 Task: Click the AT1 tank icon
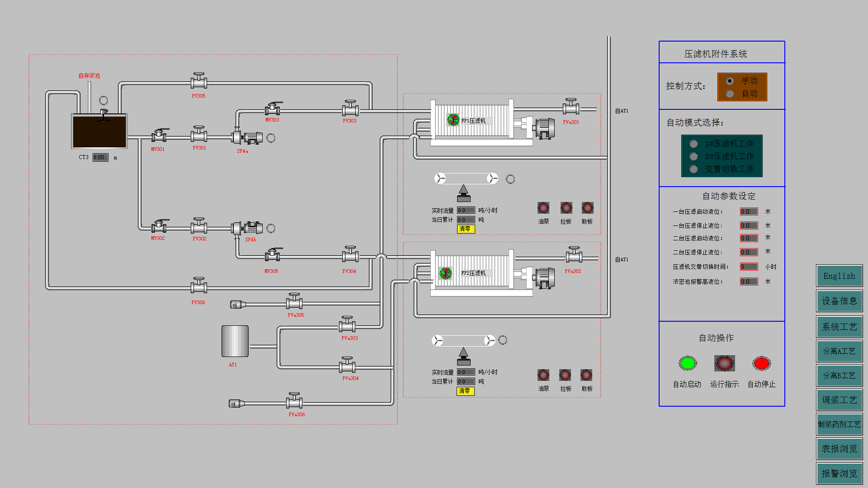[x=235, y=341]
